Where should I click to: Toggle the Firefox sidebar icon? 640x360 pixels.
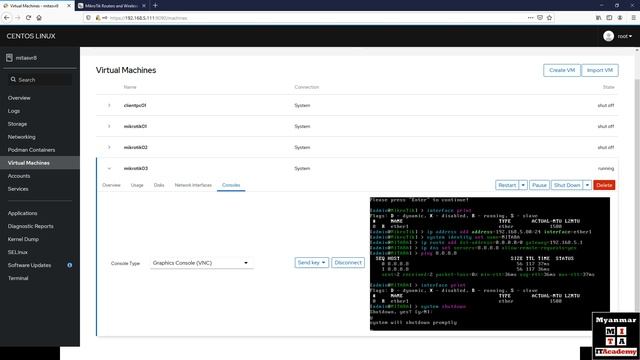pyautogui.click(x=609, y=18)
